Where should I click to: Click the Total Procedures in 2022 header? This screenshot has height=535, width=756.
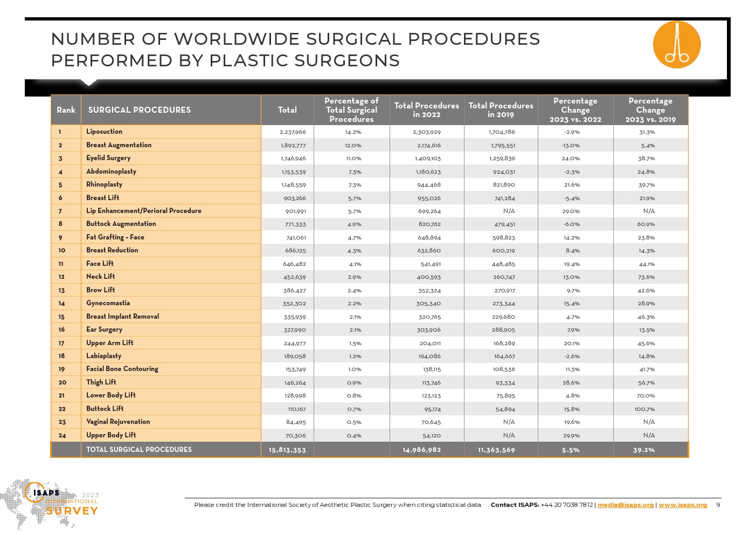(426, 110)
